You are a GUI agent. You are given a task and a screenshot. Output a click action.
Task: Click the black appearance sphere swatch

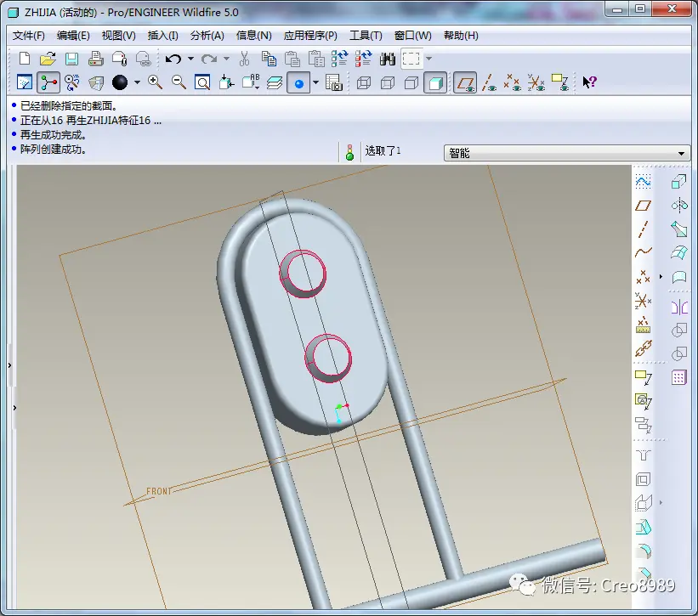120,82
